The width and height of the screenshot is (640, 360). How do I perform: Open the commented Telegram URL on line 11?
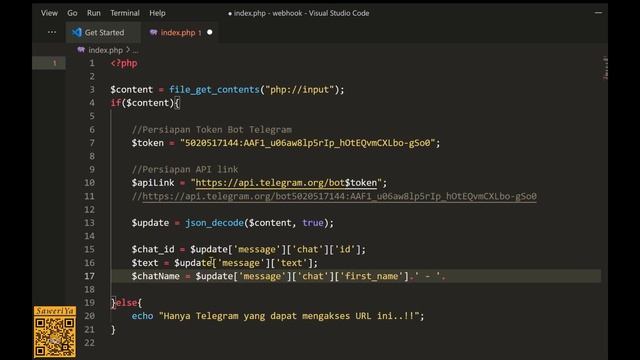(339, 196)
